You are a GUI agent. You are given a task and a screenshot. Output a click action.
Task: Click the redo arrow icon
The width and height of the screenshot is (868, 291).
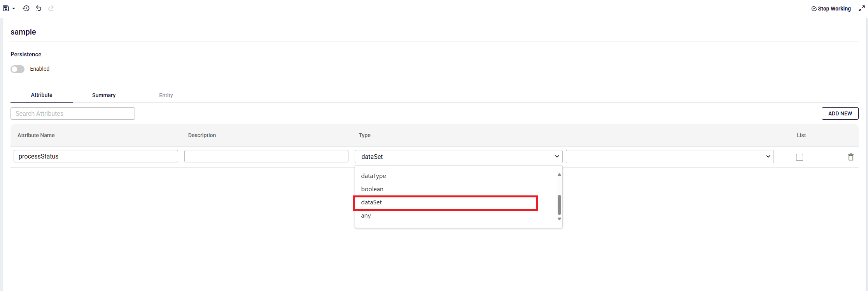51,8
